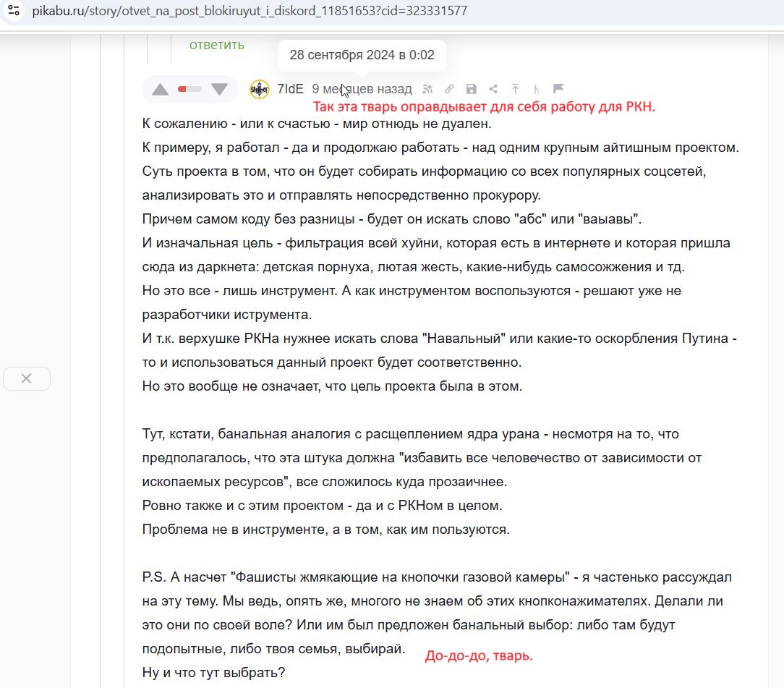Click line starting 'Суть проекта в том'
784x688 pixels.
424,171
